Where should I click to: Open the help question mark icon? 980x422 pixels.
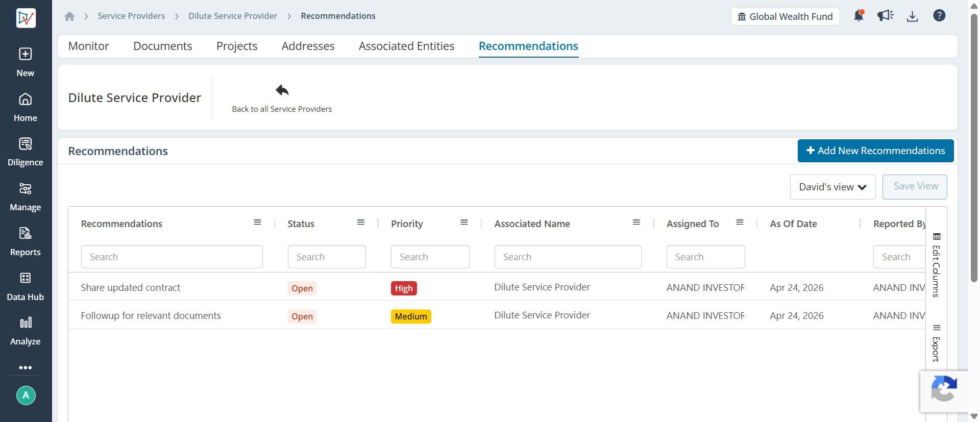point(939,16)
